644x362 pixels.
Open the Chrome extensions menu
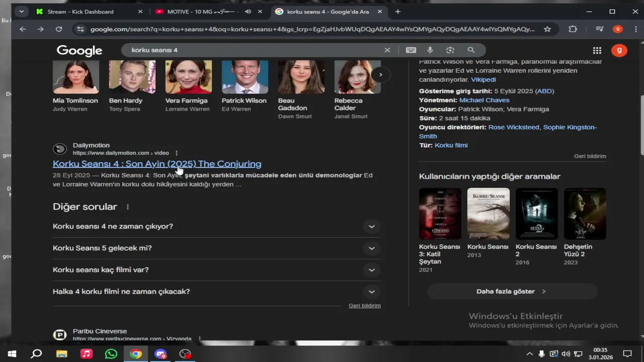tap(573, 29)
